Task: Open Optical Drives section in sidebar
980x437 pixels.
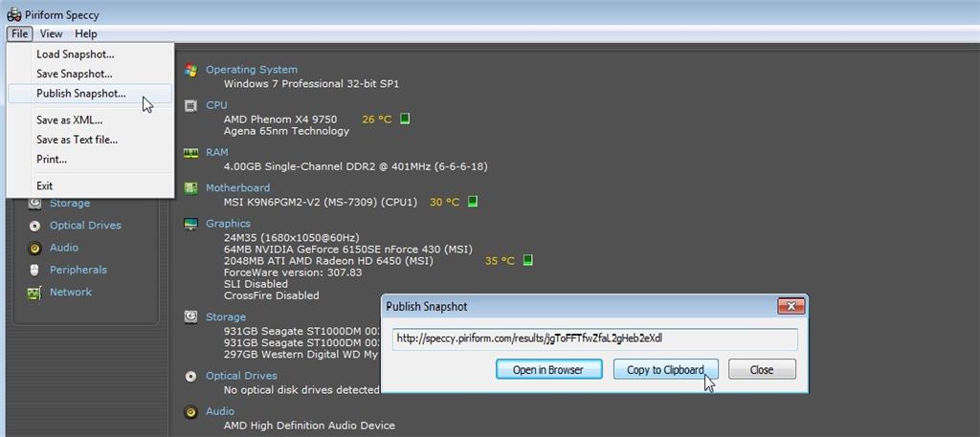Action: [x=85, y=226]
